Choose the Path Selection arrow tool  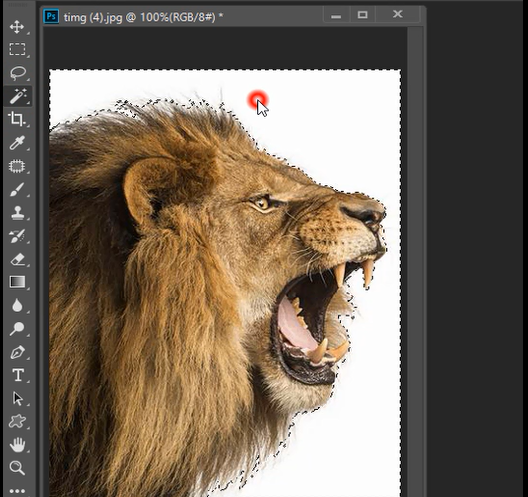coord(18,398)
